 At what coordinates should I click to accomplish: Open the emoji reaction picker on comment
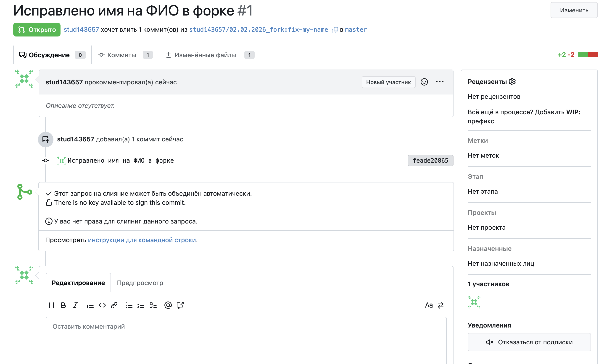pyautogui.click(x=424, y=82)
